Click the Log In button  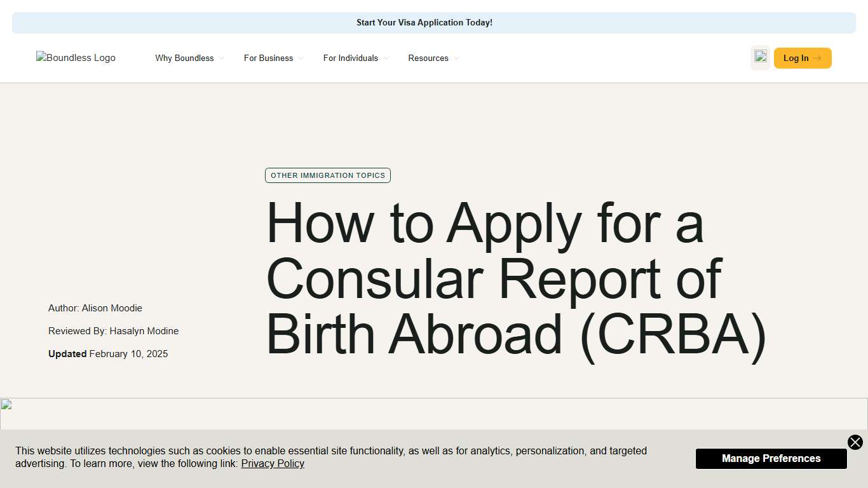[802, 58]
